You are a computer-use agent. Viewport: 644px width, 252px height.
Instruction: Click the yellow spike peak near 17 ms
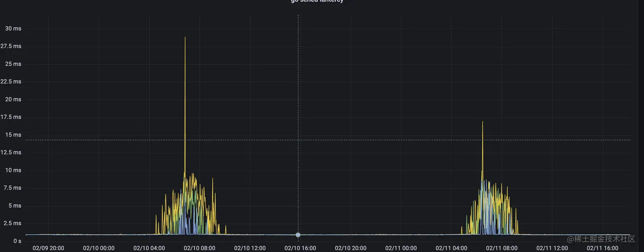tap(482, 122)
